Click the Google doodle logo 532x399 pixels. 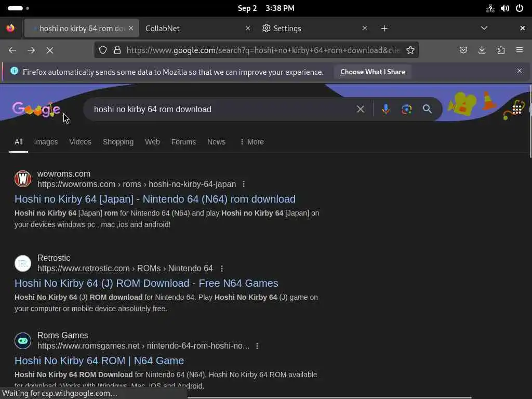tap(37, 109)
